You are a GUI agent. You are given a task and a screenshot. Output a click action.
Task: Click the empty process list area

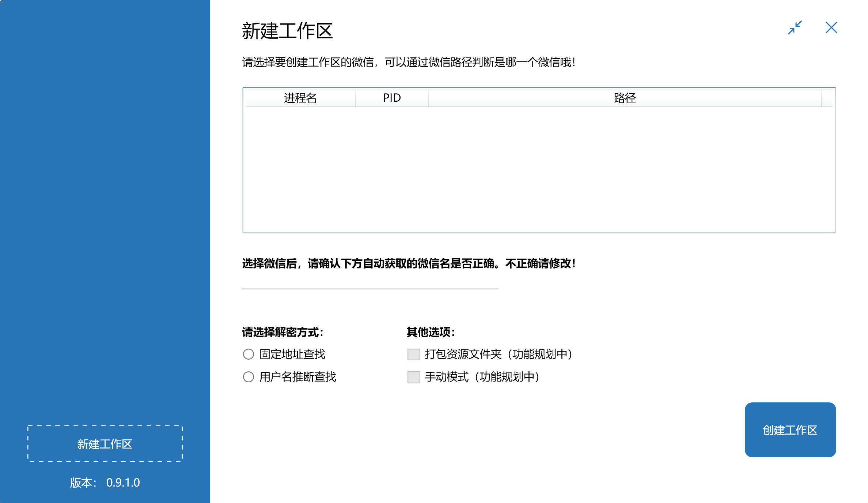click(x=539, y=169)
